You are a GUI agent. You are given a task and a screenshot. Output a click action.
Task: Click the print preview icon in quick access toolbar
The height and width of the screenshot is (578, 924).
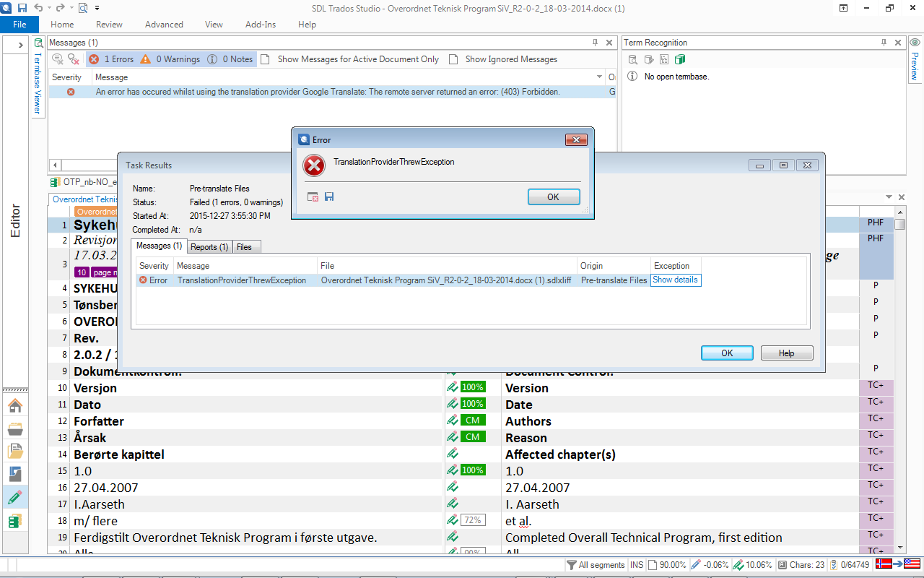pyautogui.click(x=82, y=8)
